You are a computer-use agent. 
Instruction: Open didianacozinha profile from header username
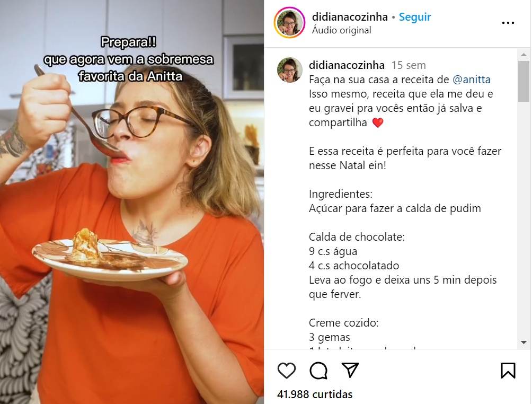(350, 16)
